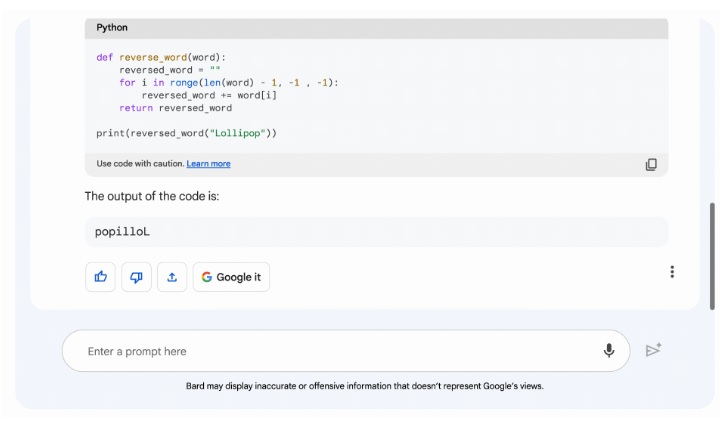720x436 pixels.
Task: Click the Google it button
Action: pyautogui.click(x=231, y=277)
